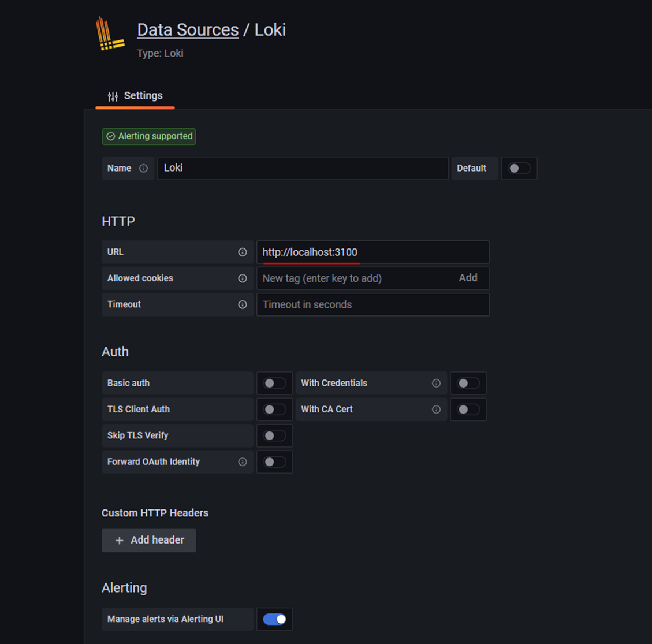Screen dimensions: 652x644
Task: Click the info icon next to Name
Action: pyautogui.click(x=143, y=169)
